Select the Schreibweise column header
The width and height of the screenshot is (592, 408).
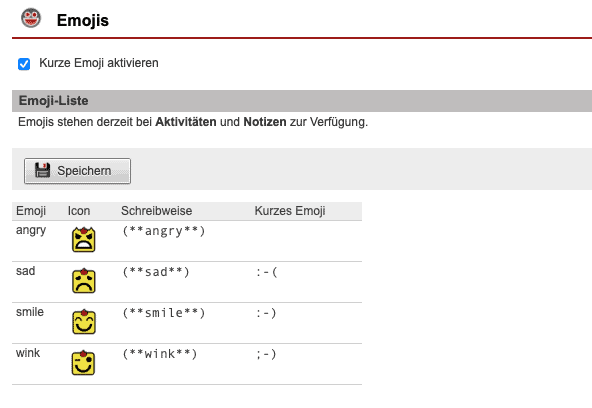coord(156,211)
